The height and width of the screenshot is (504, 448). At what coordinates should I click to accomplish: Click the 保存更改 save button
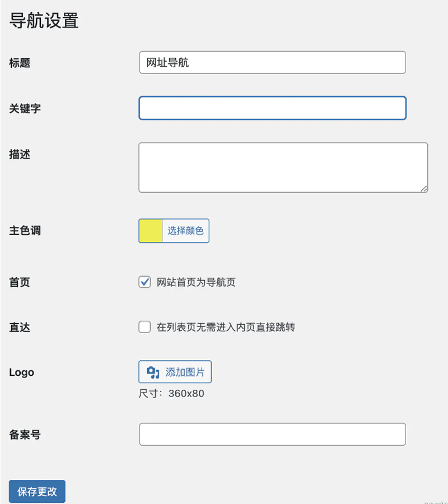tap(36, 491)
